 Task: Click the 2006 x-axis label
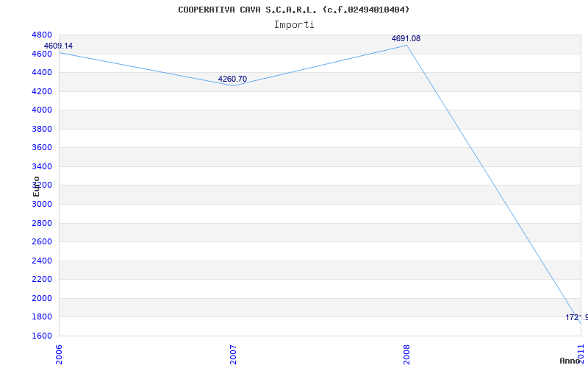coord(59,355)
